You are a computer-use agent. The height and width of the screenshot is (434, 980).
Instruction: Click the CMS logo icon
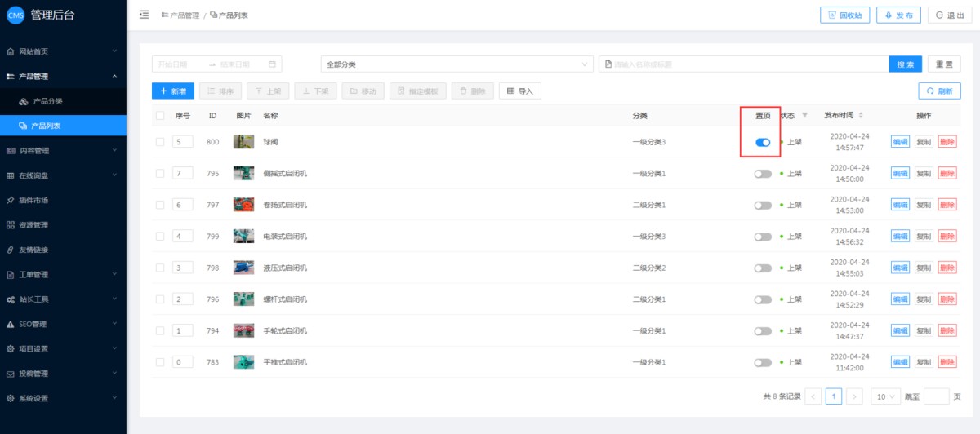[16, 15]
